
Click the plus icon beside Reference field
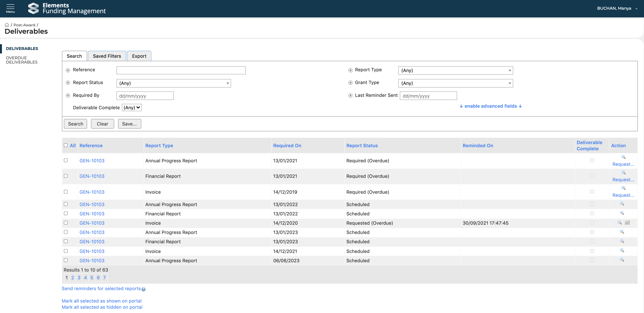click(x=68, y=70)
